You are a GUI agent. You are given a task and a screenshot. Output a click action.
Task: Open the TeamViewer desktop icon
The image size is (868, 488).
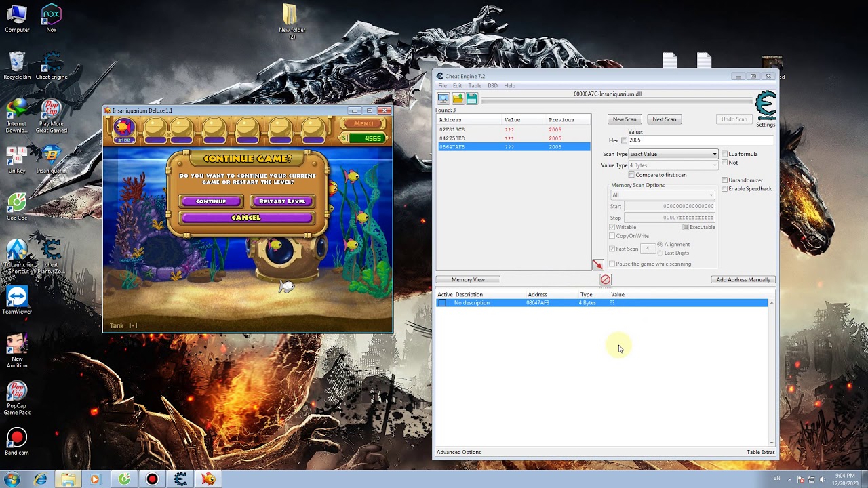click(x=17, y=300)
